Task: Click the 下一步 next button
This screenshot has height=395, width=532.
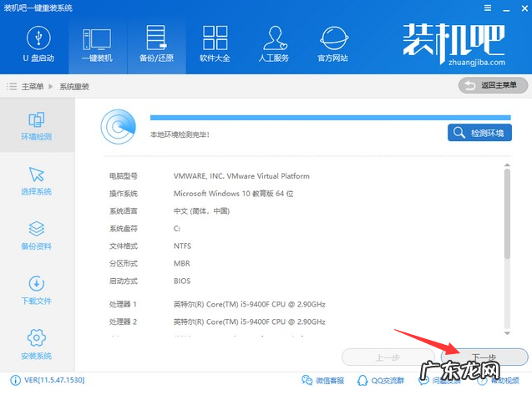Action: [x=484, y=357]
